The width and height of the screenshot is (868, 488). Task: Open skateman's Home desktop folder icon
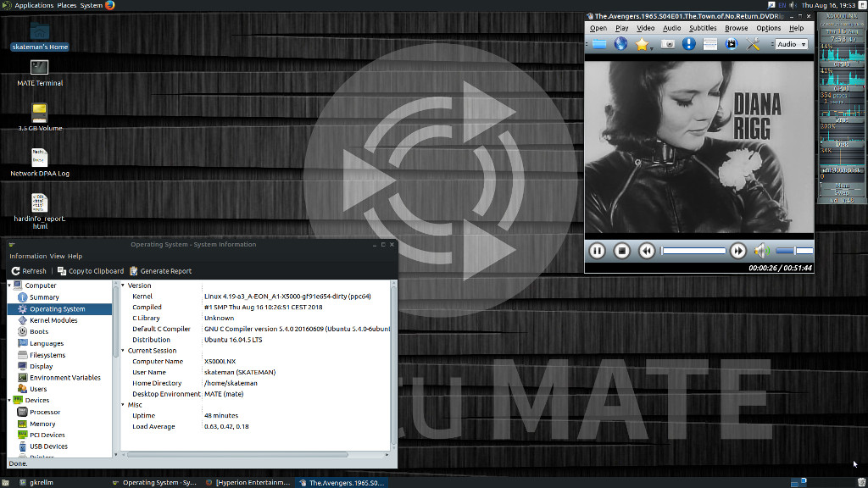coord(40,36)
